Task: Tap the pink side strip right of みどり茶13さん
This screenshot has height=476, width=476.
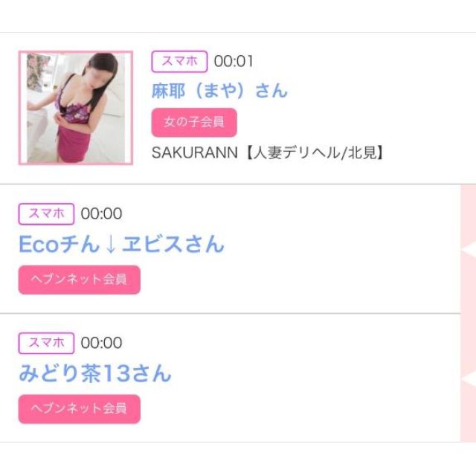Action: click(x=469, y=342)
